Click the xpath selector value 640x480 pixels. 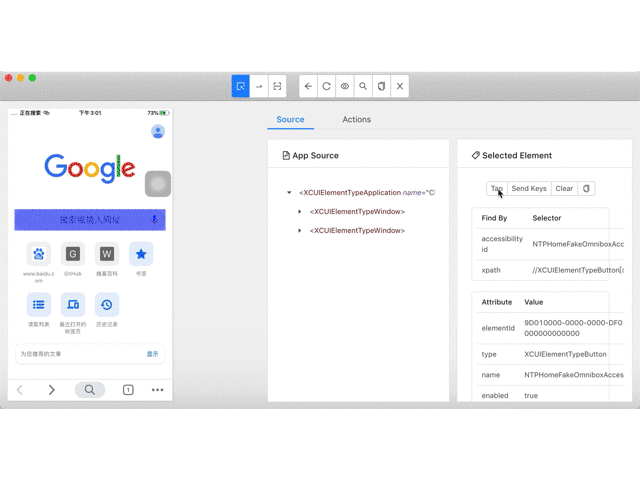(578, 270)
